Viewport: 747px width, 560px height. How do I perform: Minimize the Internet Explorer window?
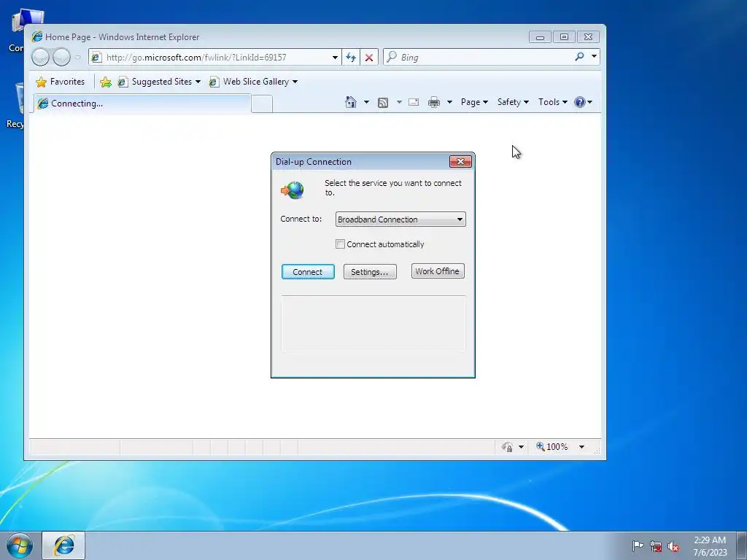540,36
